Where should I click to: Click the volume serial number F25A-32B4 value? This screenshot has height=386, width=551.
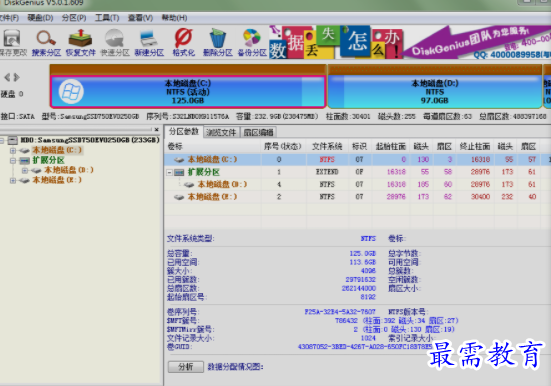click(x=340, y=311)
